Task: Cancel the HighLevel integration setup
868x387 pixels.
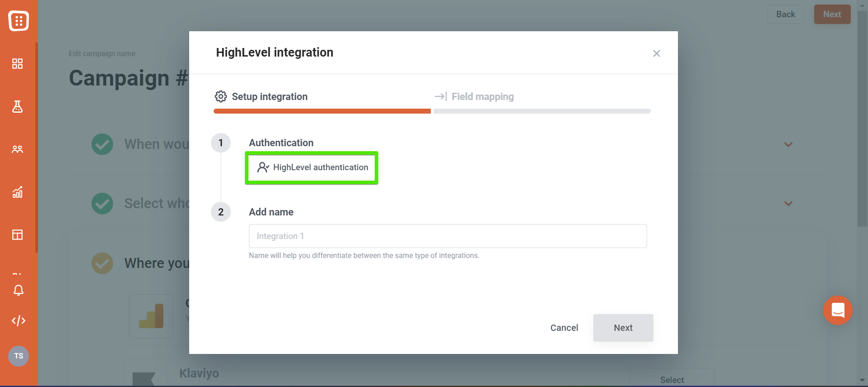Action: 564,328
